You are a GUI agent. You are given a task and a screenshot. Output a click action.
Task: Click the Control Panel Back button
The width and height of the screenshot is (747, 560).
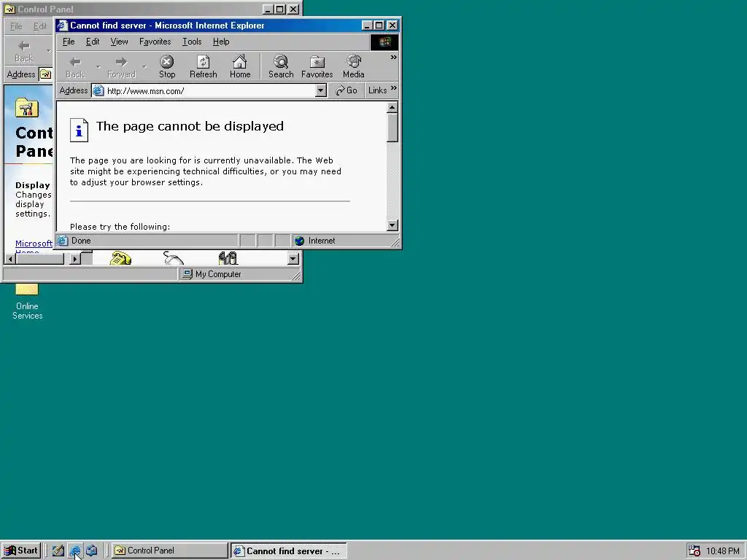[24, 52]
